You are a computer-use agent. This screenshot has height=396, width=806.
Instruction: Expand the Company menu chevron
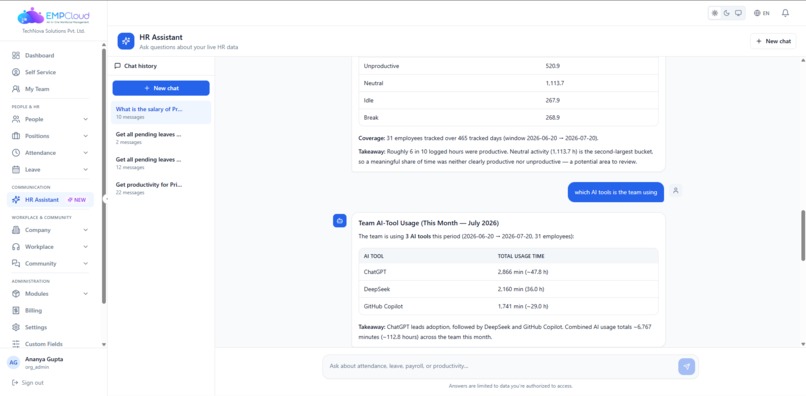(85, 230)
